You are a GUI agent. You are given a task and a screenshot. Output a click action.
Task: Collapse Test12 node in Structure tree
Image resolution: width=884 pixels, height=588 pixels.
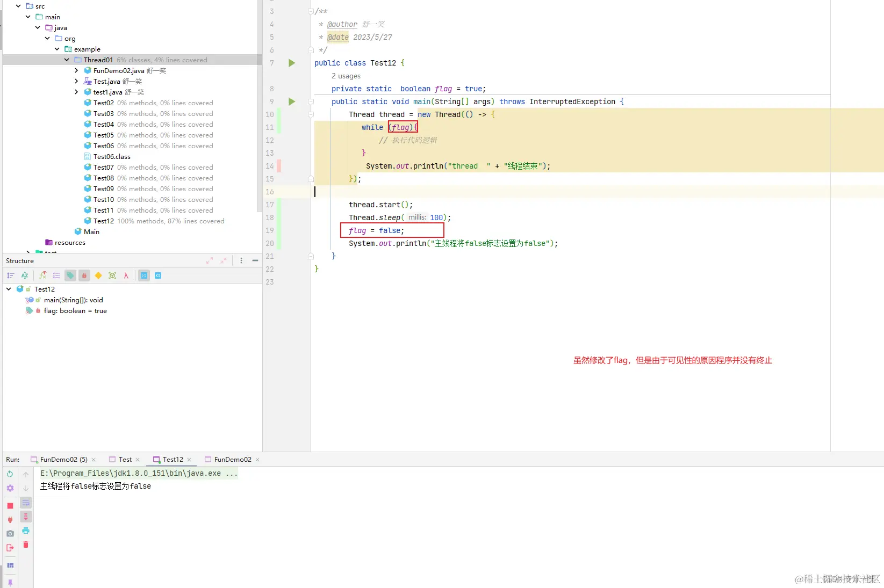coord(9,289)
